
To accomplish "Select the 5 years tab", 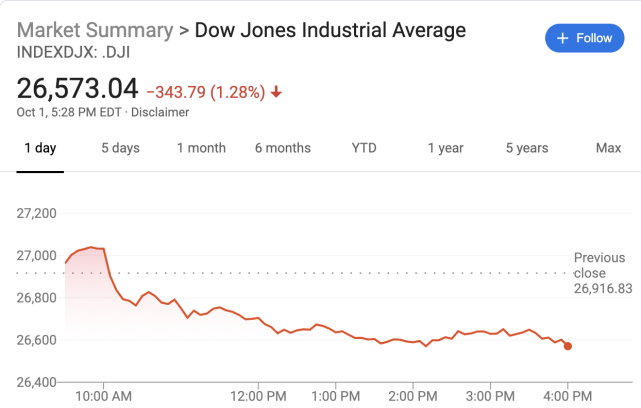I will 526,148.
